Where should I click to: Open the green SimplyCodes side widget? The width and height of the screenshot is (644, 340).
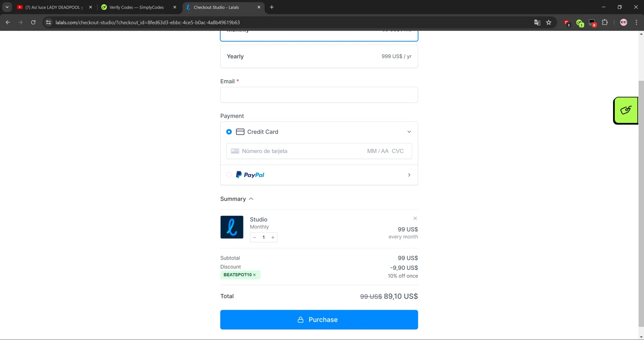tap(626, 110)
